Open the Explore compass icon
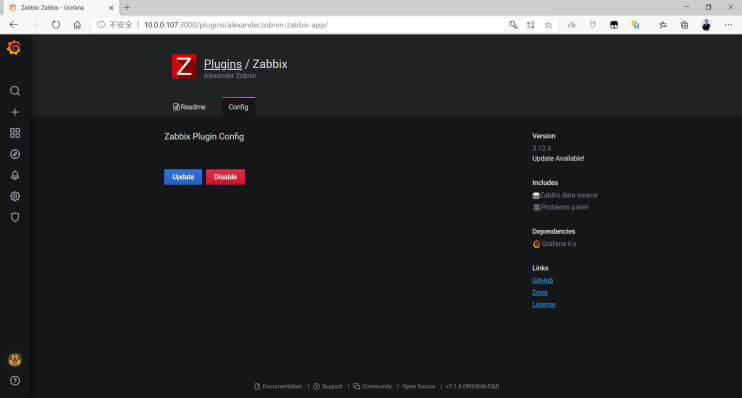 (x=15, y=154)
